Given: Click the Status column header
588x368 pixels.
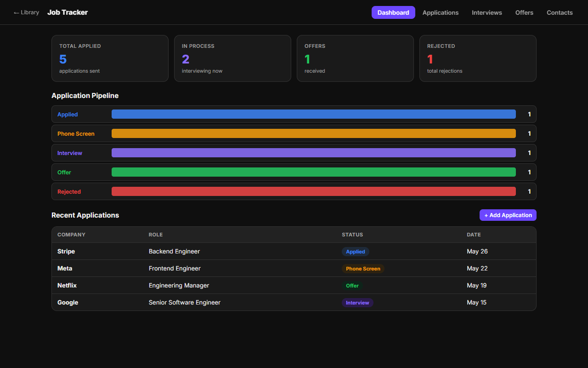Looking at the screenshot, I should [352, 235].
